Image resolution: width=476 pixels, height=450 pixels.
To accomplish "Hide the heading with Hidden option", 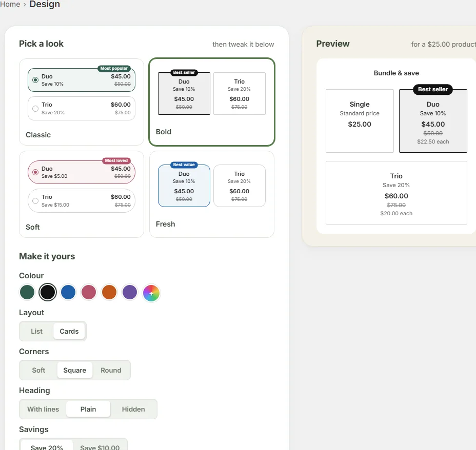I will tap(133, 409).
